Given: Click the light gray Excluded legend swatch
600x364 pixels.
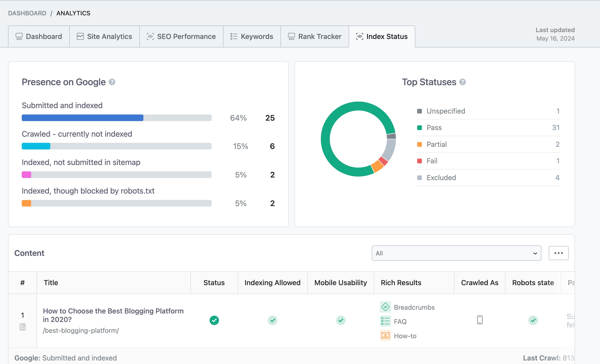Looking at the screenshot, I should (419, 178).
